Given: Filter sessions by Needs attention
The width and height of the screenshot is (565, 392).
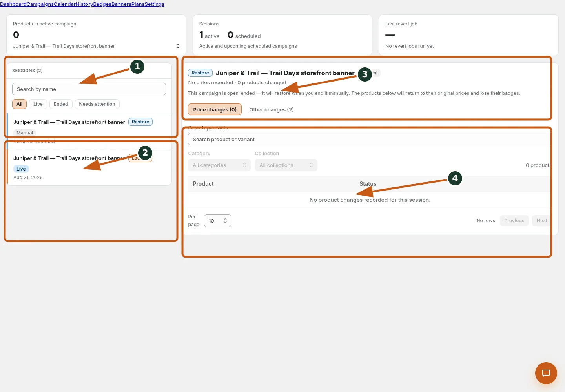Looking at the screenshot, I should tap(97, 104).
